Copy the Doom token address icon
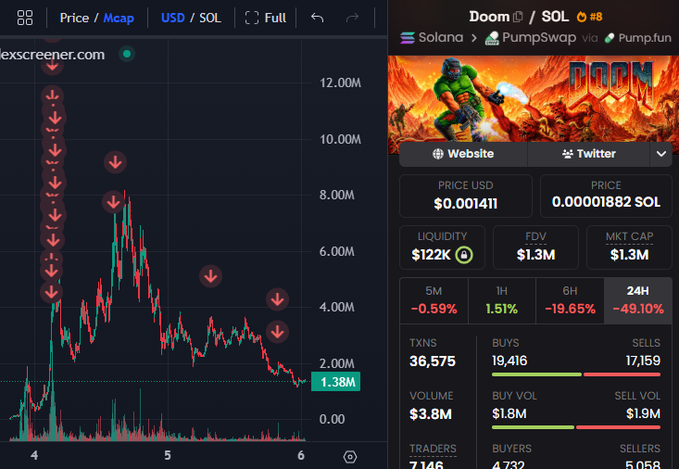 tap(517, 17)
